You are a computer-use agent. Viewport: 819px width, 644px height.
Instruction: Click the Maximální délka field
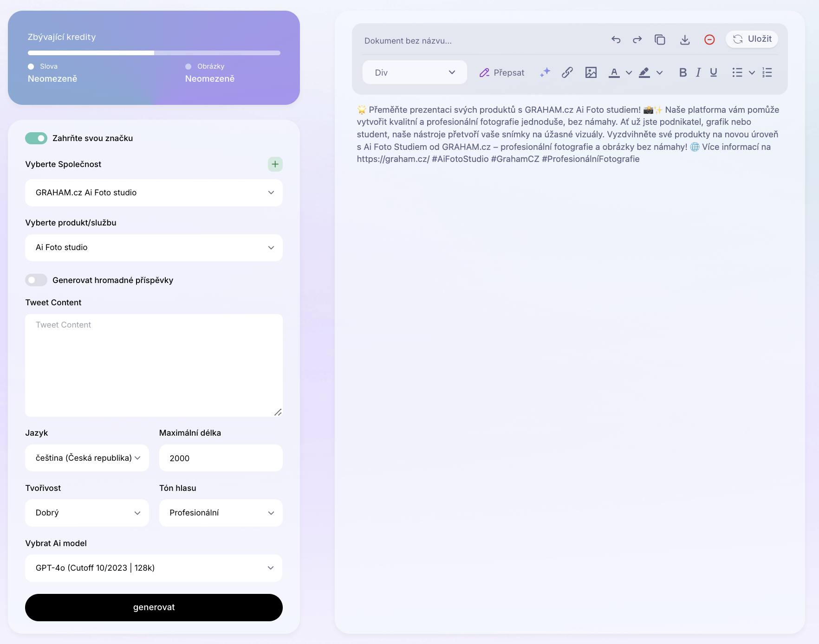221,458
